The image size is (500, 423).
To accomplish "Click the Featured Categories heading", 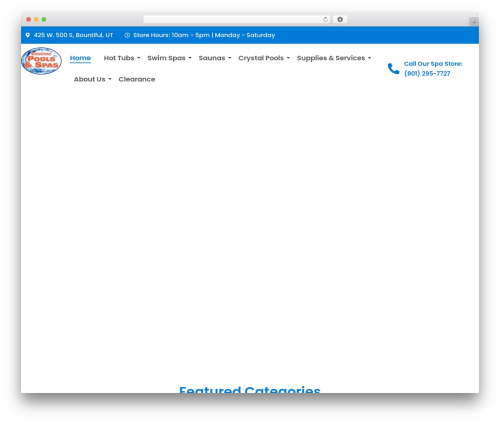I will (250, 389).
